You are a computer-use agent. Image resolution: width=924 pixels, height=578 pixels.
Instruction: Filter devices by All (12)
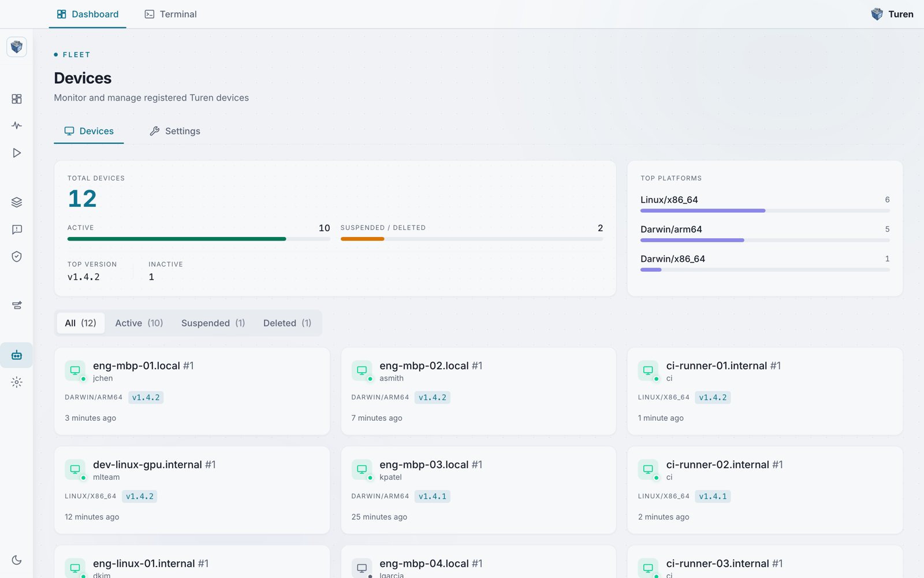tap(81, 323)
